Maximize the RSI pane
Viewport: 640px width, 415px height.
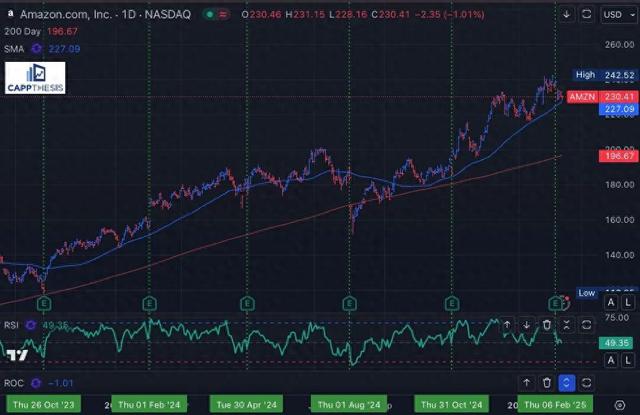[586, 325]
